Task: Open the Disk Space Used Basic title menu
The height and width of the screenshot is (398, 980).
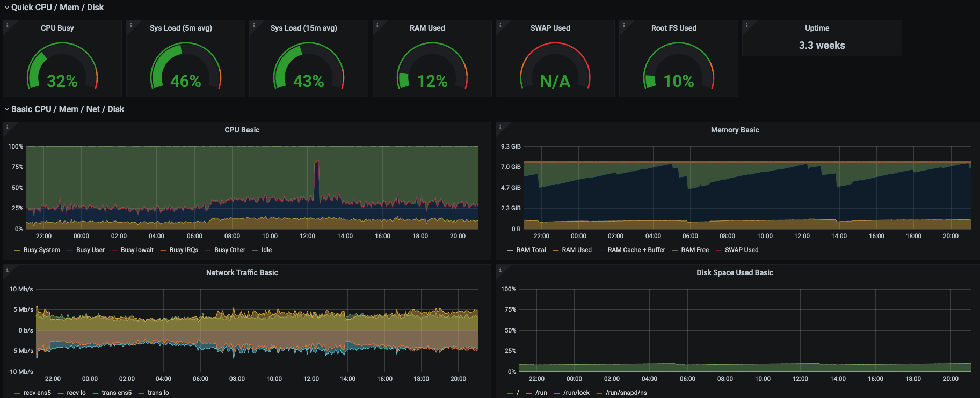Action: click(735, 272)
